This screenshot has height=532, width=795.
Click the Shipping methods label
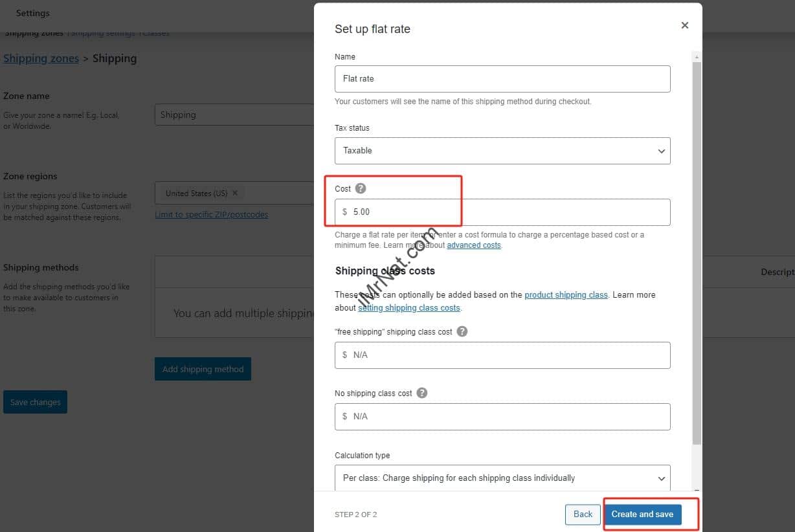pyautogui.click(x=41, y=267)
